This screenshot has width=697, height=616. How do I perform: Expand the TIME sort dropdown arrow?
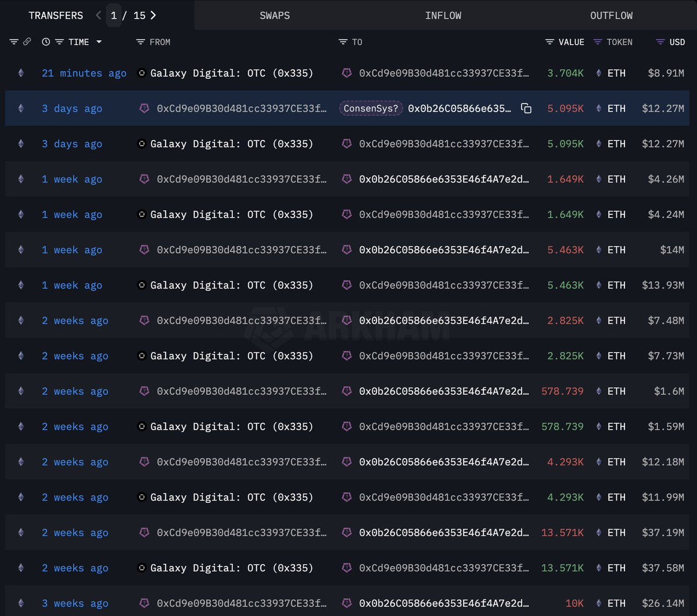point(99,42)
